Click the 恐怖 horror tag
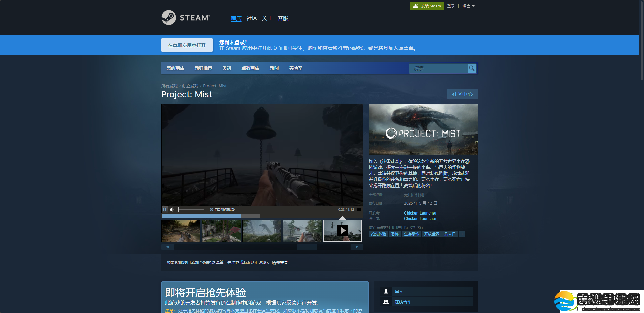644x313 pixels. (395, 234)
